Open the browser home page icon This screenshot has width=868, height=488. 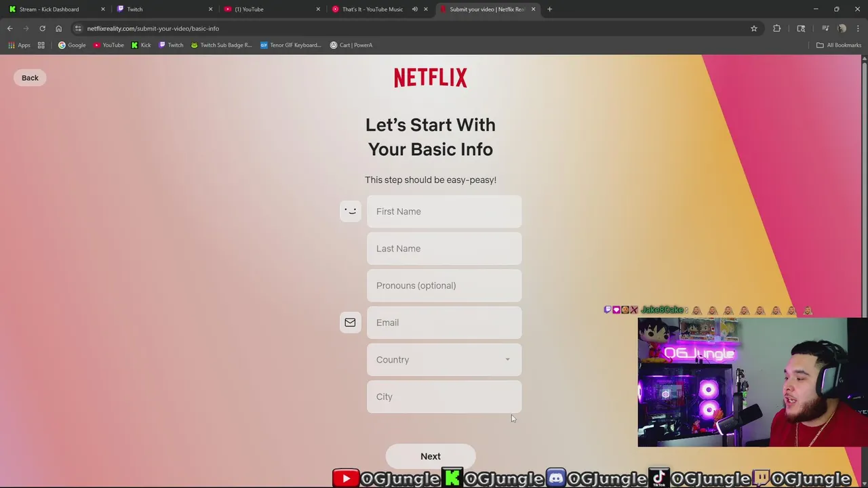[58, 28]
